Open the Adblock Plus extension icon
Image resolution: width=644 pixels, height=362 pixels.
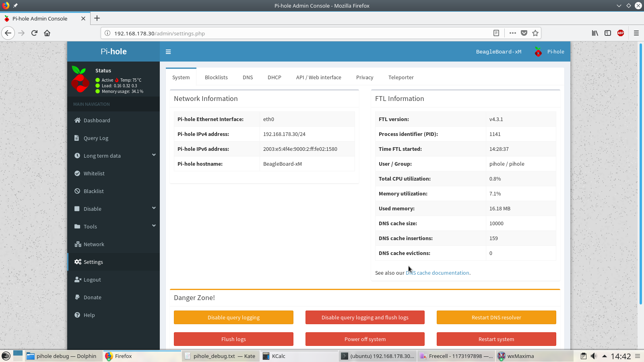pyautogui.click(x=621, y=33)
